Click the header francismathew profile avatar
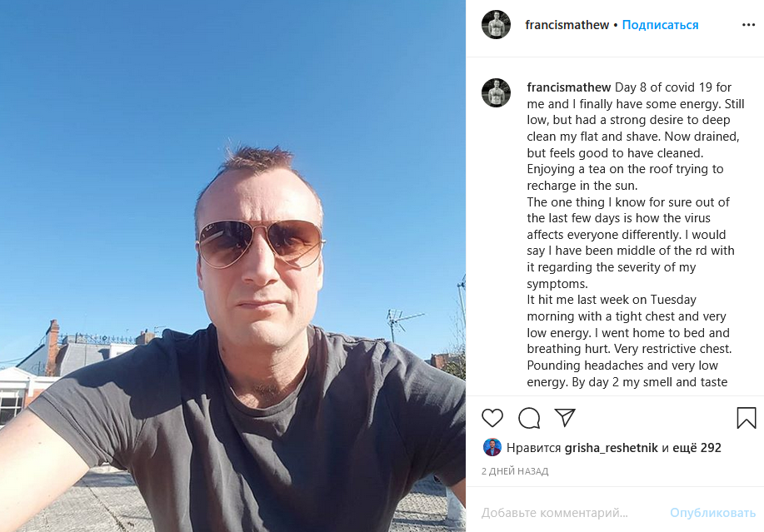Image resolution: width=764 pixels, height=532 pixels. [x=496, y=24]
